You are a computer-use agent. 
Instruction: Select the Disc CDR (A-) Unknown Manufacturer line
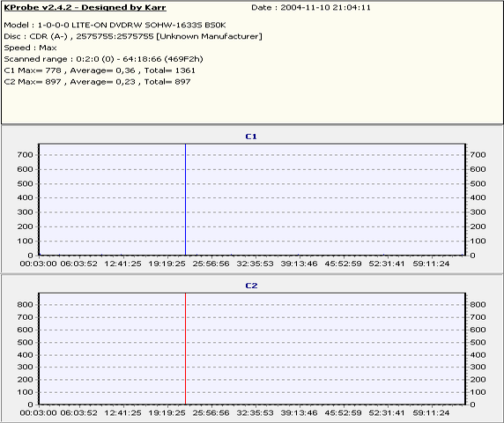133,36
